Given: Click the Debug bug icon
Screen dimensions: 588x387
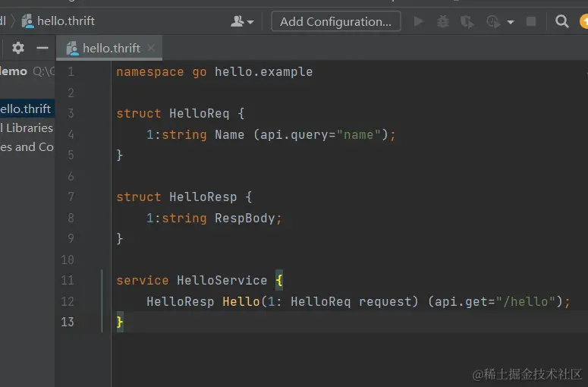Looking at the screenshot, I should (x=443, y=21).
